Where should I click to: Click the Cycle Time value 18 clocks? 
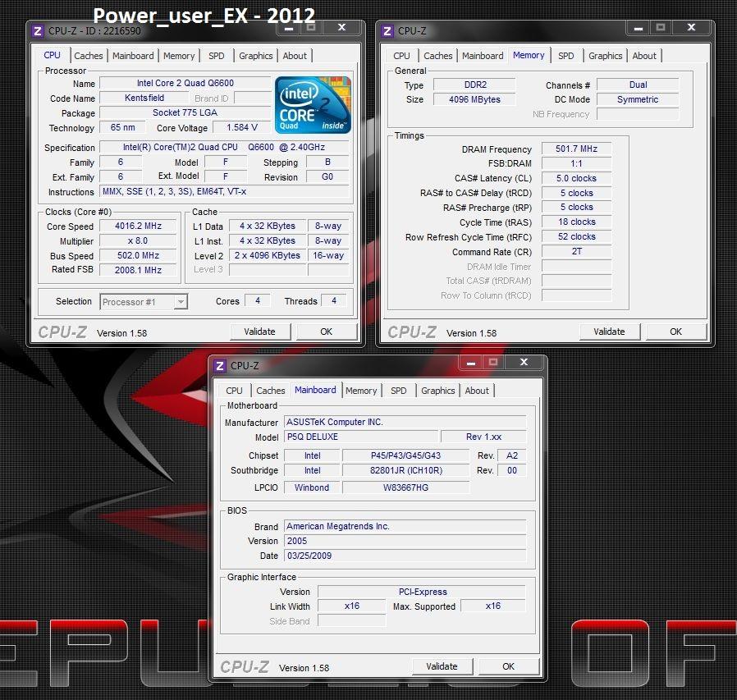577,222
